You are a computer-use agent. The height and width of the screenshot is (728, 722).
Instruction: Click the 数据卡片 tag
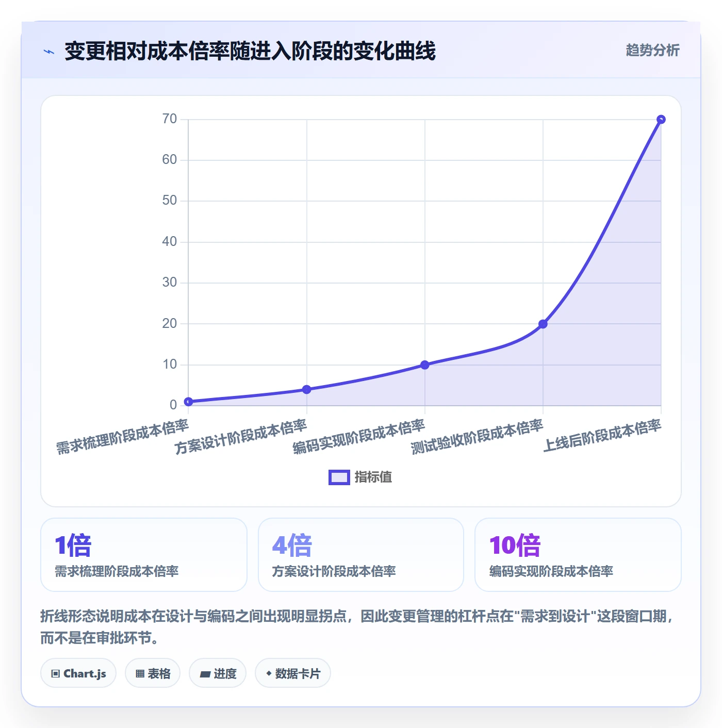tap(293, 673)
